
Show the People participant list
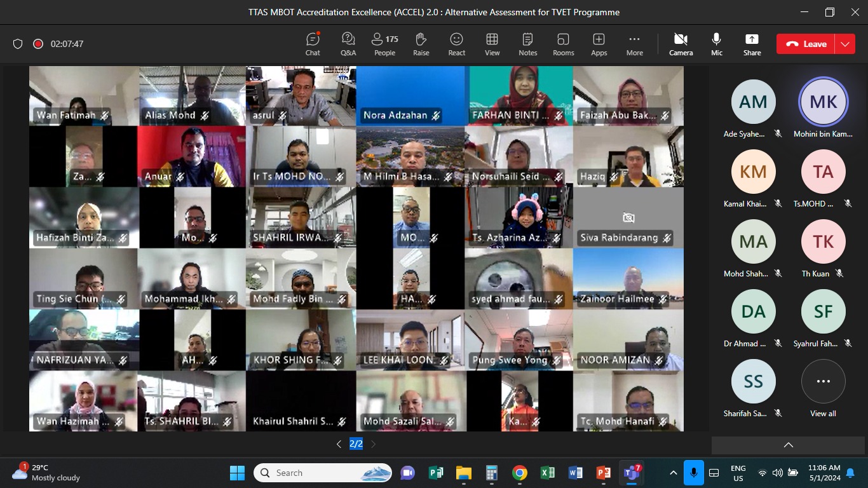tap(384, 44)
